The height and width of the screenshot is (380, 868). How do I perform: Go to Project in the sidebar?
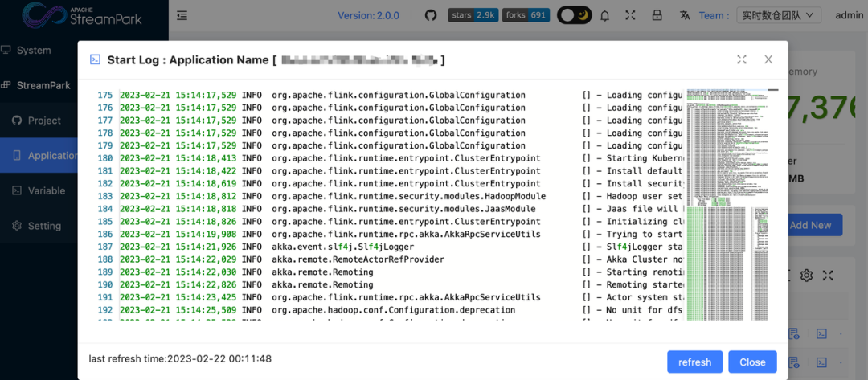click(44, 121)
